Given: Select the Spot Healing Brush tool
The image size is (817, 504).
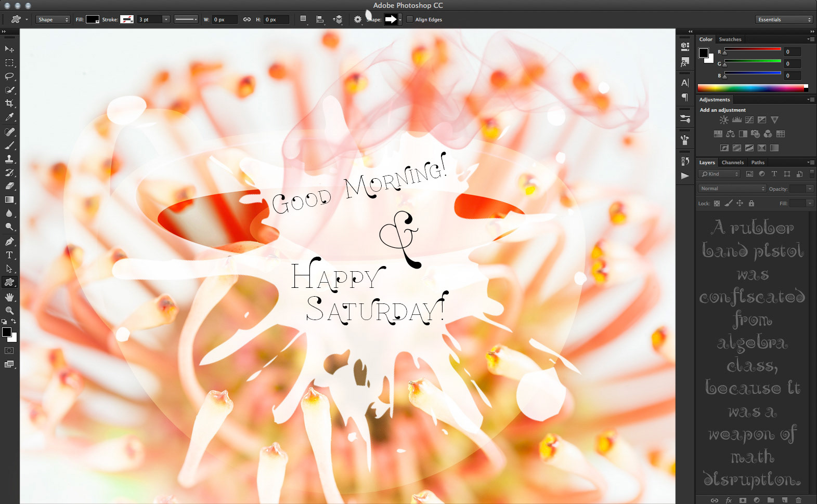Looking at the screenshot, I should click(x=9, y=132).
